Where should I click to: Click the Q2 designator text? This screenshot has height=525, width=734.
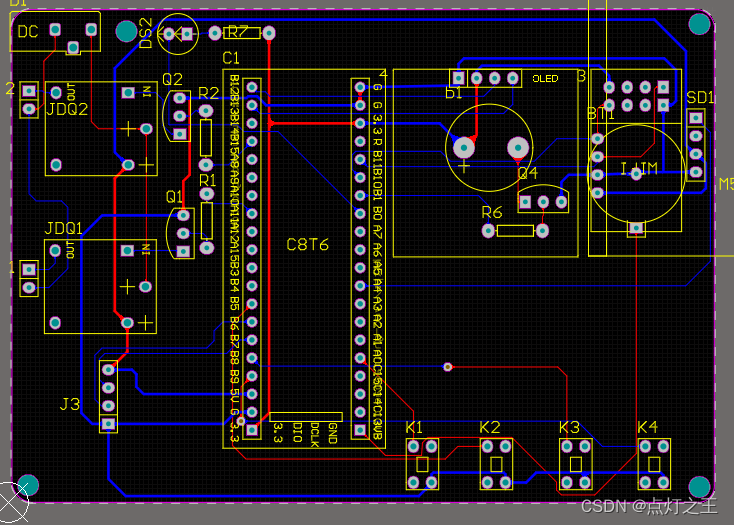pos(172,79)
